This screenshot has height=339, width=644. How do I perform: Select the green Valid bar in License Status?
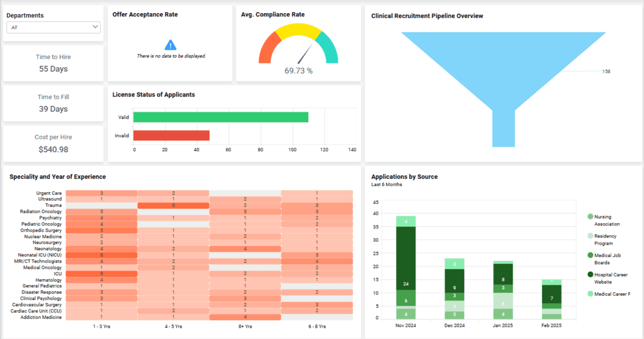(219, 117)
